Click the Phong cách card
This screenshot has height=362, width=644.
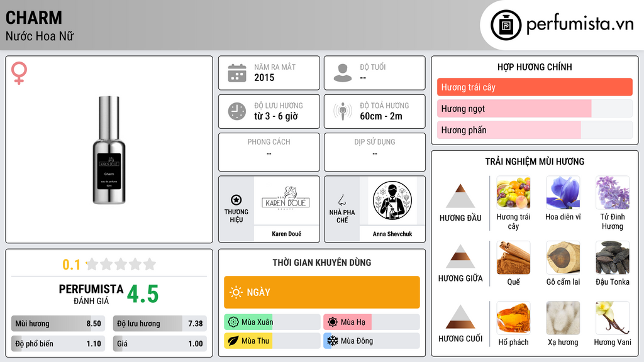pos(269,152)
